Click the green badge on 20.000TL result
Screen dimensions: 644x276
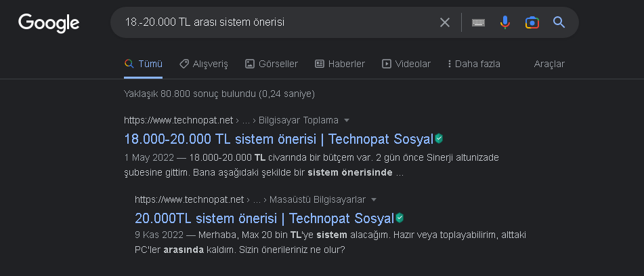[x=400, y=218]
